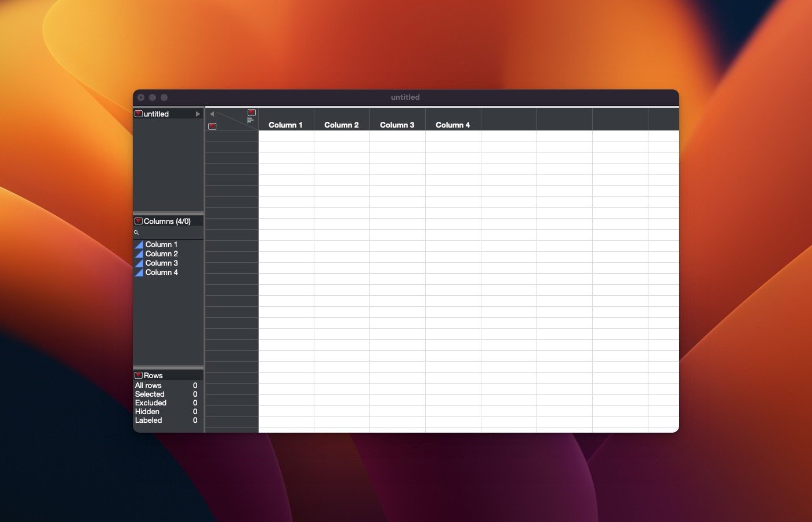Select Column 3 in the Columns list
Image resolution: width=812 pixels, height=522 pixels.
pyautogui.click(x=161, y=263)
